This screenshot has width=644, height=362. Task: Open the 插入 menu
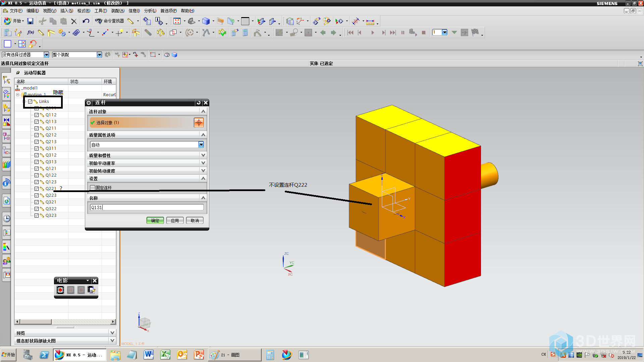pyautogui.click(x=66, y=11)
